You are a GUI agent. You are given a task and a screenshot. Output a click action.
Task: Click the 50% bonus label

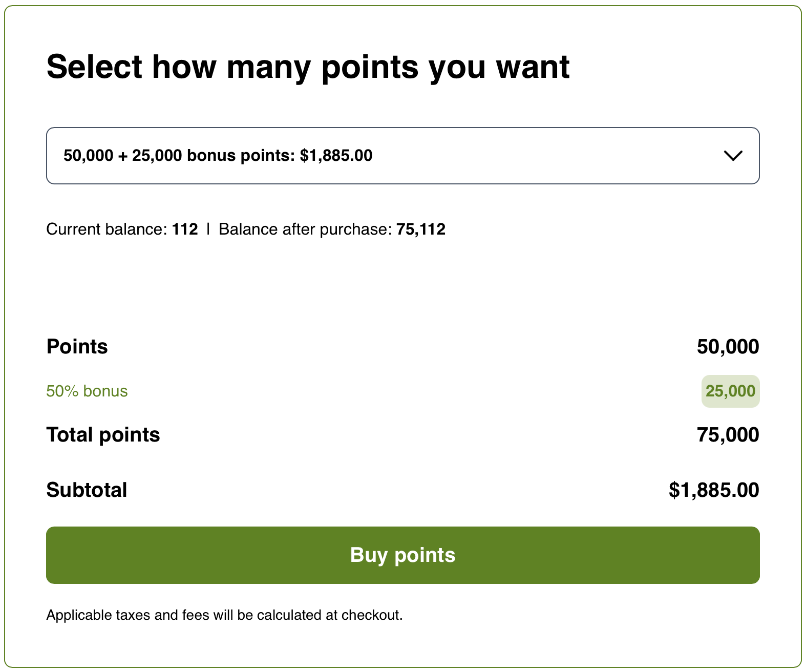87,391
